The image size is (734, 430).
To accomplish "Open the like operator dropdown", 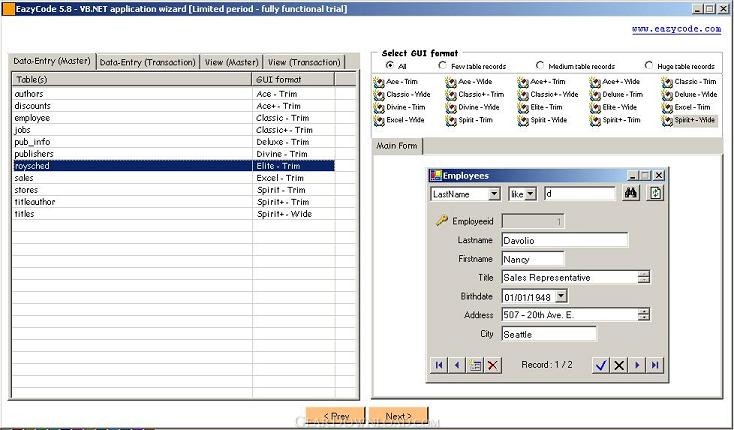I will click(530, 194).
